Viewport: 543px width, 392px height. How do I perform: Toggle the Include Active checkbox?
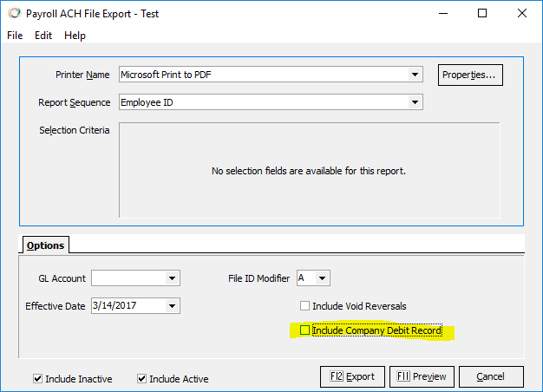pyautogui.click(x=141, y=379)
